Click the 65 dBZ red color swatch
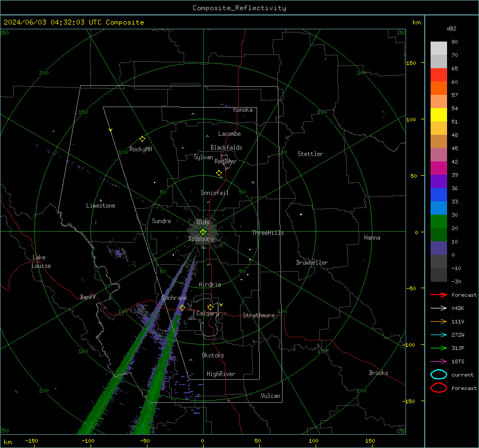 pos(439,75)
